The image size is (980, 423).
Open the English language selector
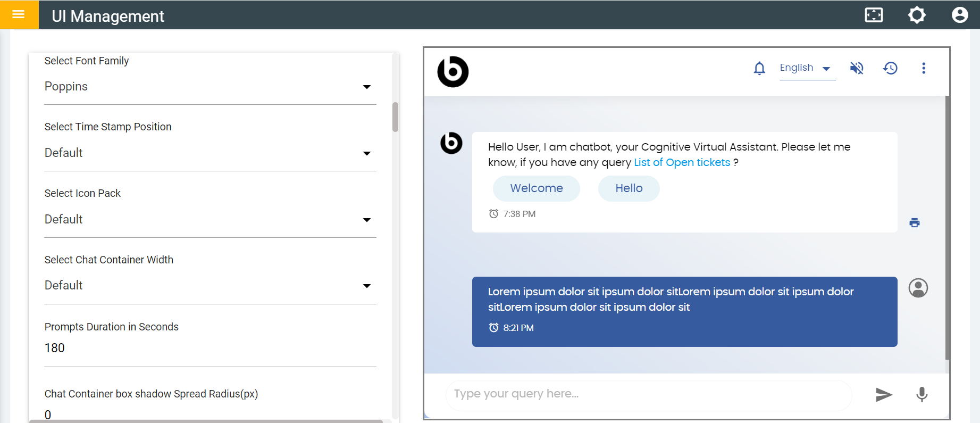[807, 68]
